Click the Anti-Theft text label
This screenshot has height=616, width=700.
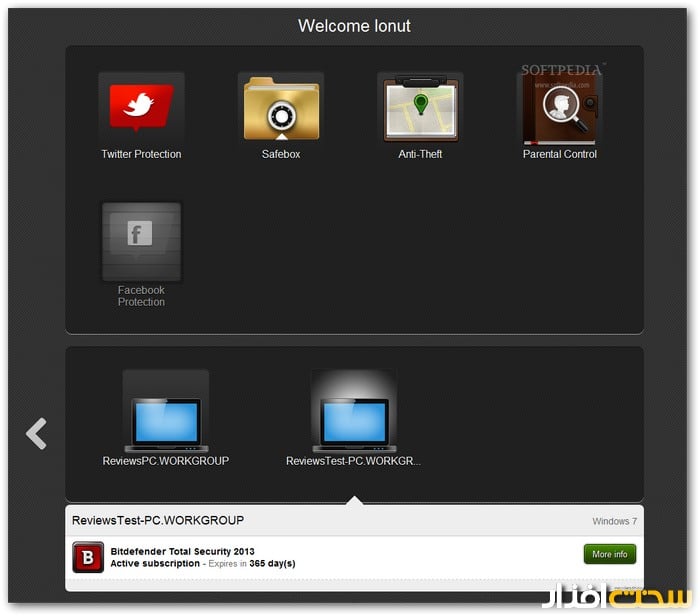(x=420, y=155)
